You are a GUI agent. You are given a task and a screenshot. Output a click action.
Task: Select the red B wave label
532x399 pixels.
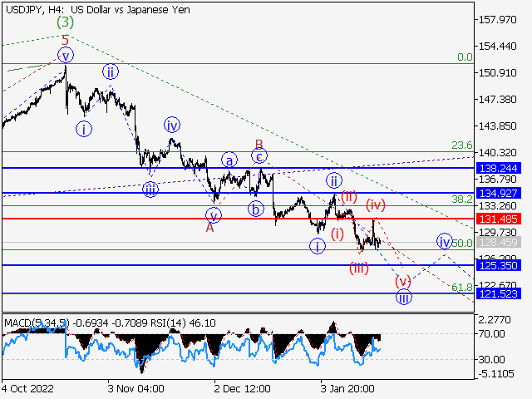259,145
